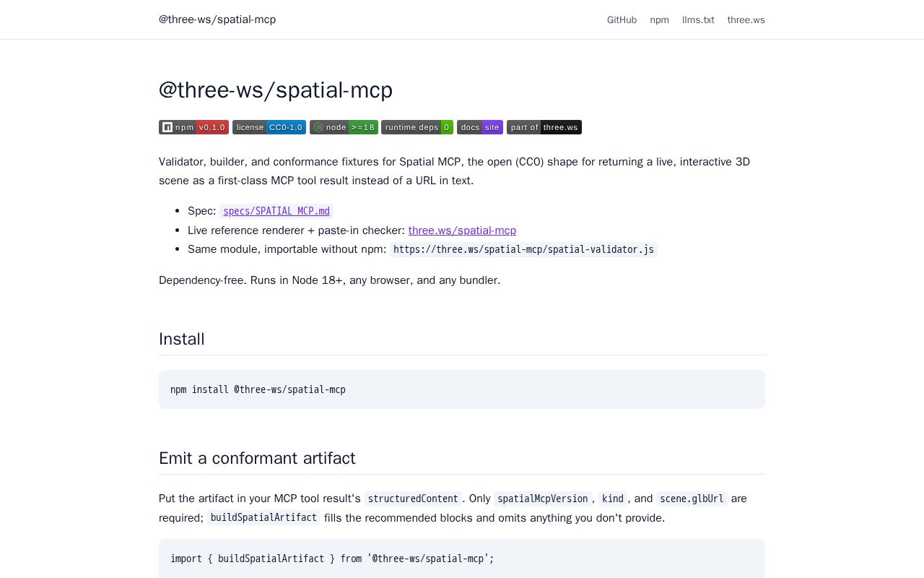The height and width of the screenshot is (578, 924).
Task: Click the runtime deps 0 badge
Action: tap(417, 127)
